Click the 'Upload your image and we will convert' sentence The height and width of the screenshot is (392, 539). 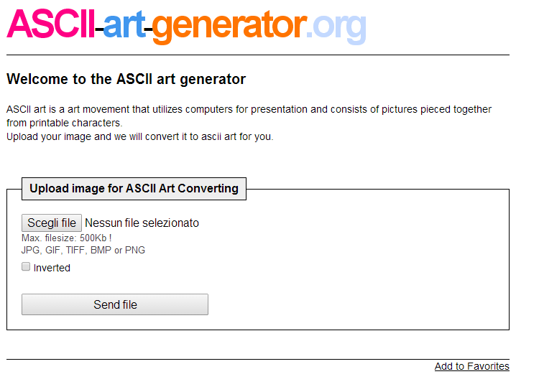[140, 136]
